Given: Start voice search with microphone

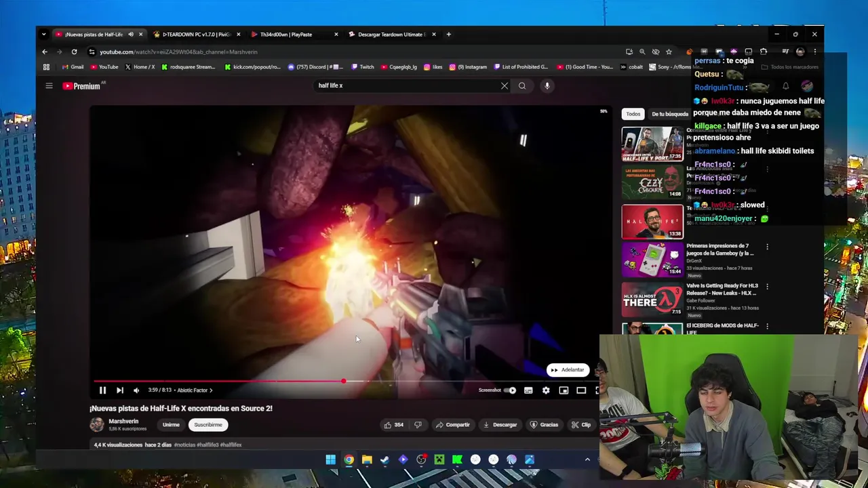Looking at the screenshot, I should [x=547, y=86].
